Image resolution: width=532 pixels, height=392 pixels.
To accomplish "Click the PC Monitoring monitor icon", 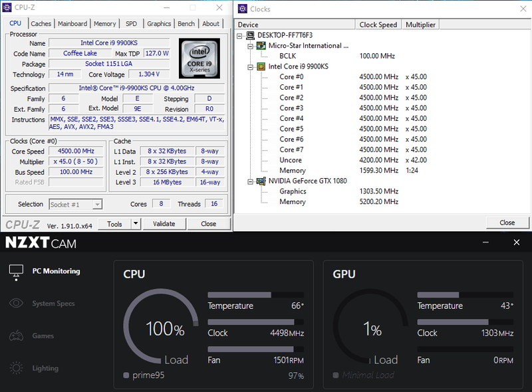I will (16, 272).
